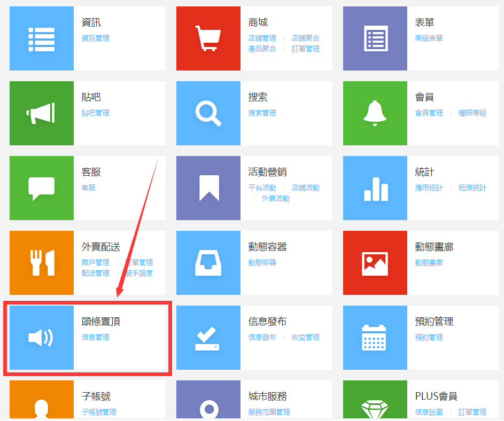The height and width of the screenshot is (421, 504).
Task: Open the 信息發布 sub-link
Action: pos(262,337)
